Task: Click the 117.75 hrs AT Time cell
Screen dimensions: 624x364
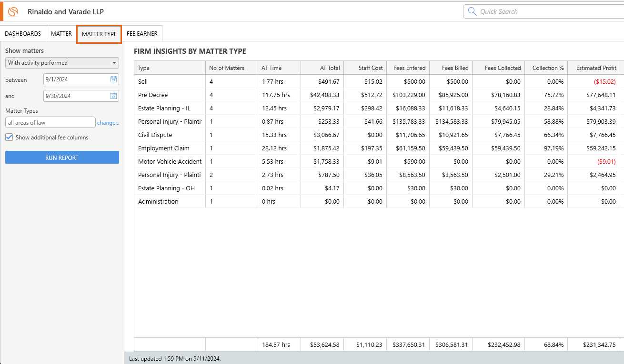Action: (279, 95)
